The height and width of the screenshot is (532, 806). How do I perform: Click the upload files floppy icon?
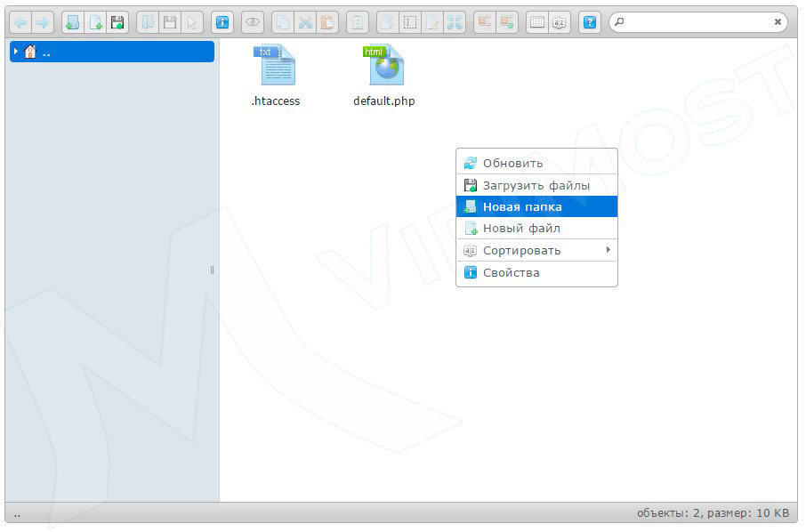click(117, 22)
